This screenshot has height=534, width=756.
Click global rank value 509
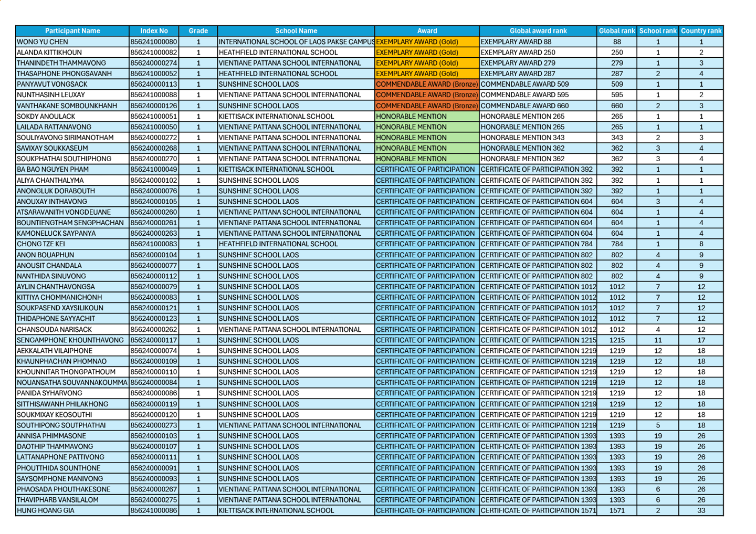tap(617, 84)
